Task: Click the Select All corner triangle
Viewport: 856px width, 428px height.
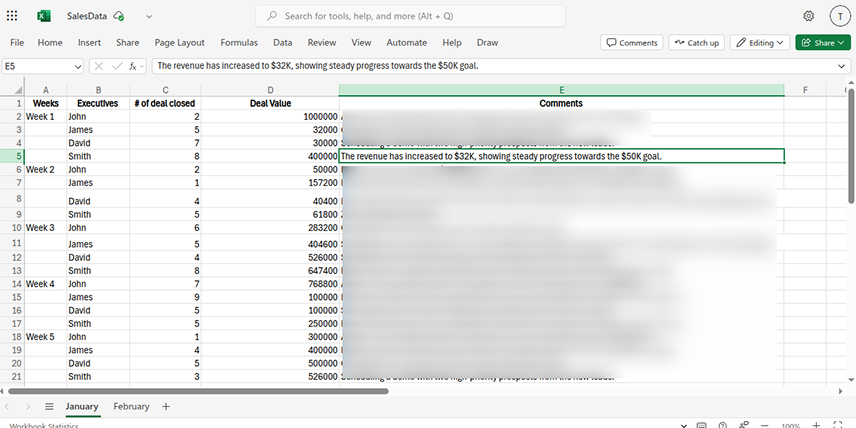Action: tap(17, 90)
